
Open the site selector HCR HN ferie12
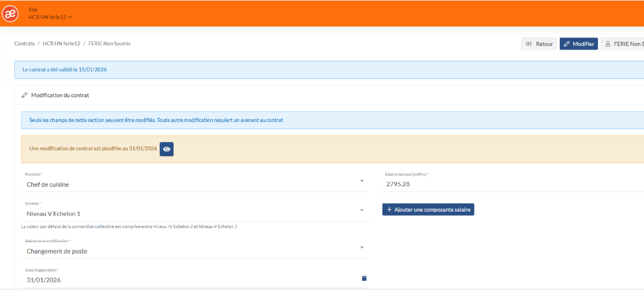[50, 17]
